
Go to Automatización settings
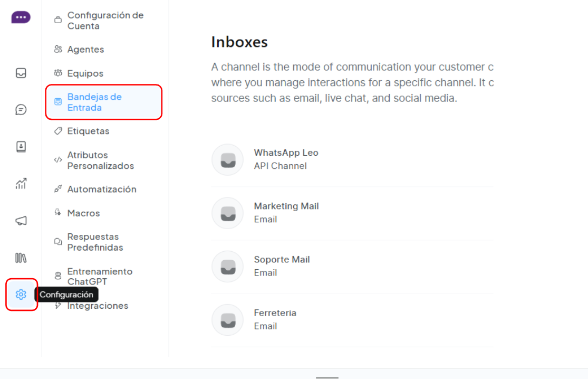click(x=101, y=189)
